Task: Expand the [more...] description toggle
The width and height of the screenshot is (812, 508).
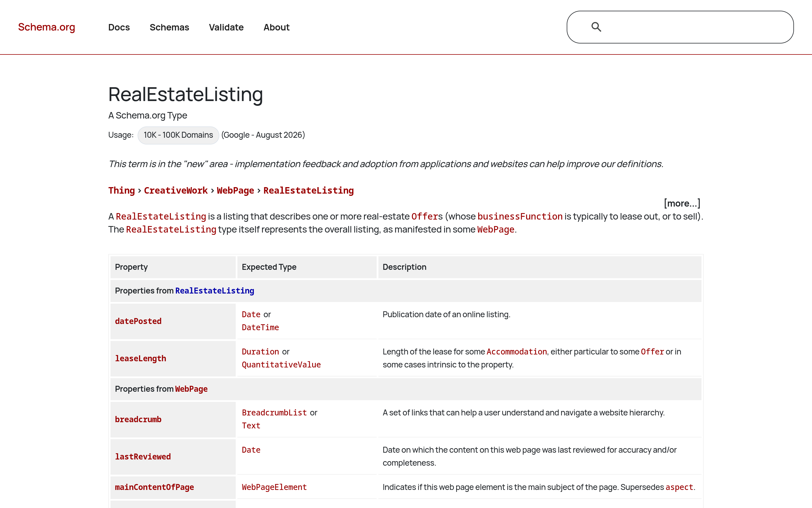Action: pyautogui.click(x=682, y=203)
